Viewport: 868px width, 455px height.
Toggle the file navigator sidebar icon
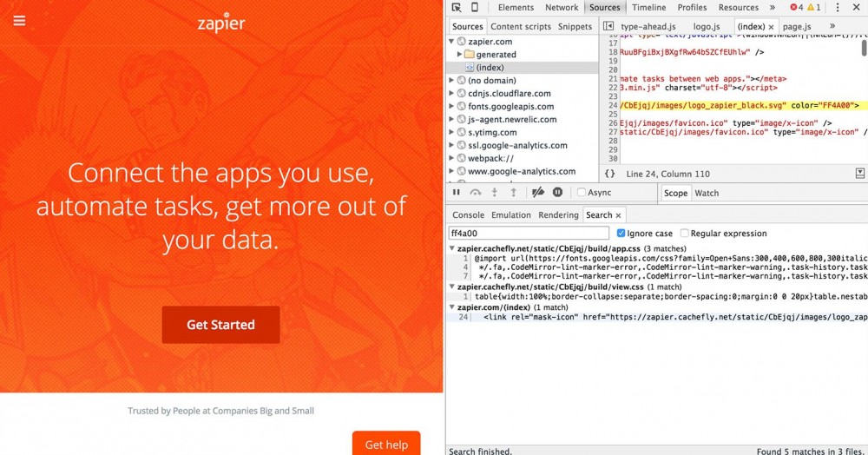click(x=608, y=26)
